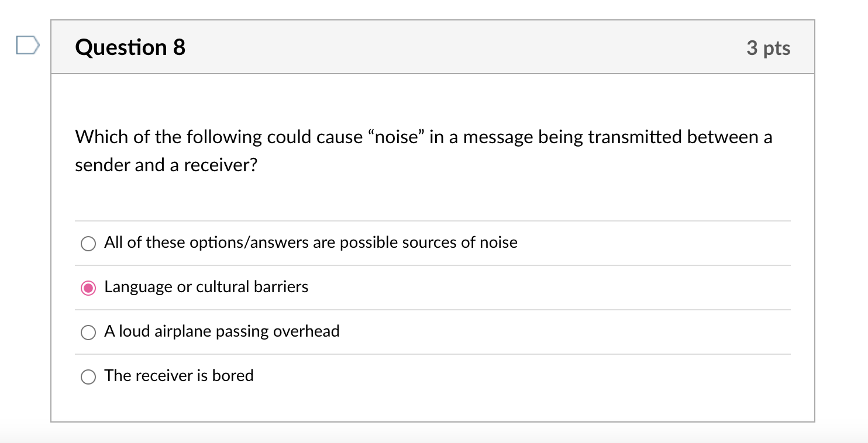Click the answer text 'Language or cultural barriers'

206,286
